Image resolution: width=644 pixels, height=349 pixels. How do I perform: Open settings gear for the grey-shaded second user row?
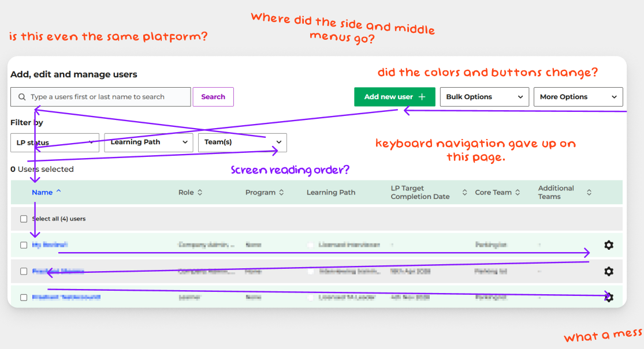click(x=609, y=271)
